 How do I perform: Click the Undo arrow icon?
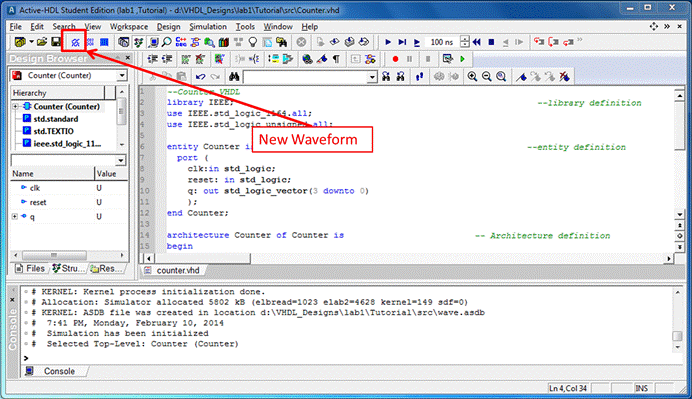click(x=200, y=77)
